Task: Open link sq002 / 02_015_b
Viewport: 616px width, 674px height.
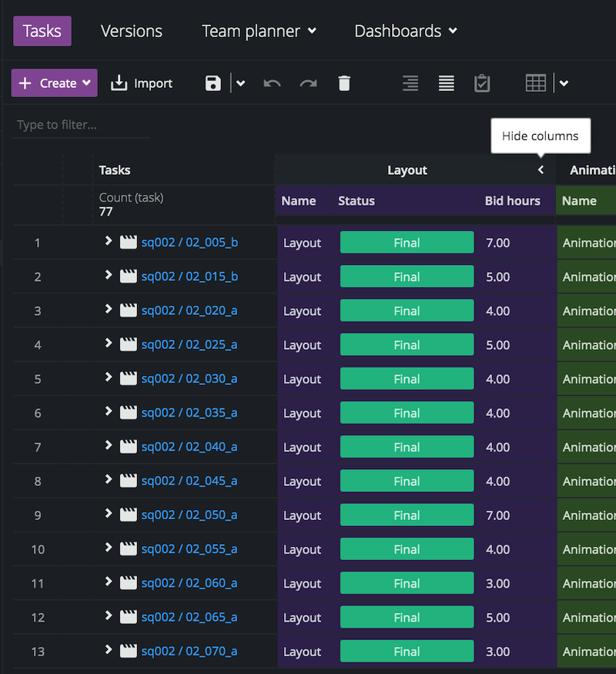Action: [x=190, y=277]
